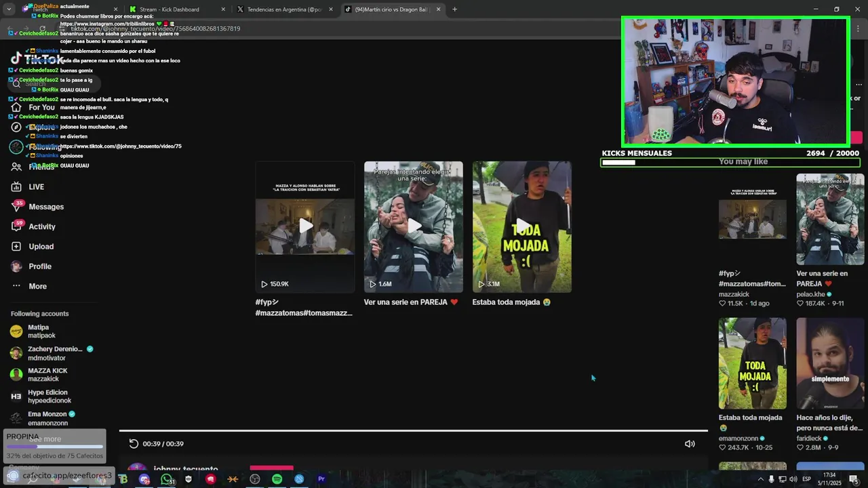Open WhatsApp from the taskbar
Image resolution: width=868 pixels, height=488 pixels.
pyautogui.click(x=167, y=479)
